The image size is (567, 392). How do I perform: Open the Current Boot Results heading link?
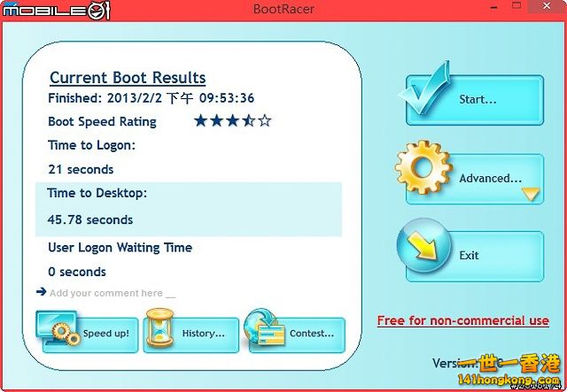pos(128,78)
